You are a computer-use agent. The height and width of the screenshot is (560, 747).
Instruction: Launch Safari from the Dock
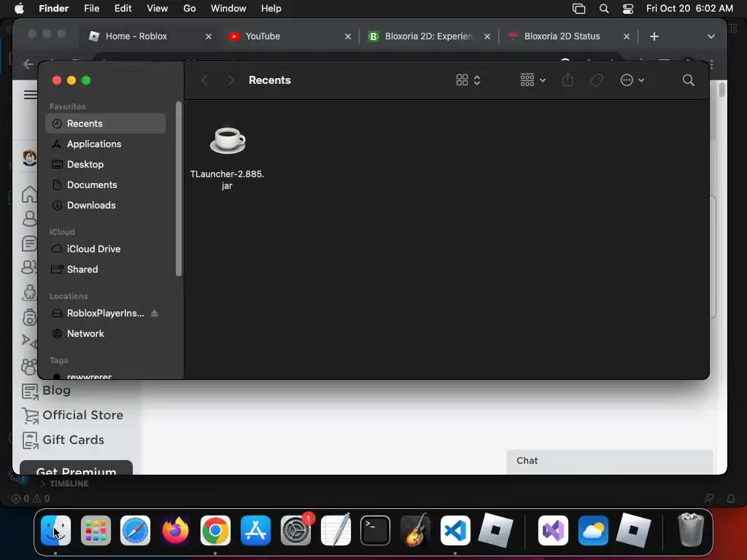[x=135, y=530]
